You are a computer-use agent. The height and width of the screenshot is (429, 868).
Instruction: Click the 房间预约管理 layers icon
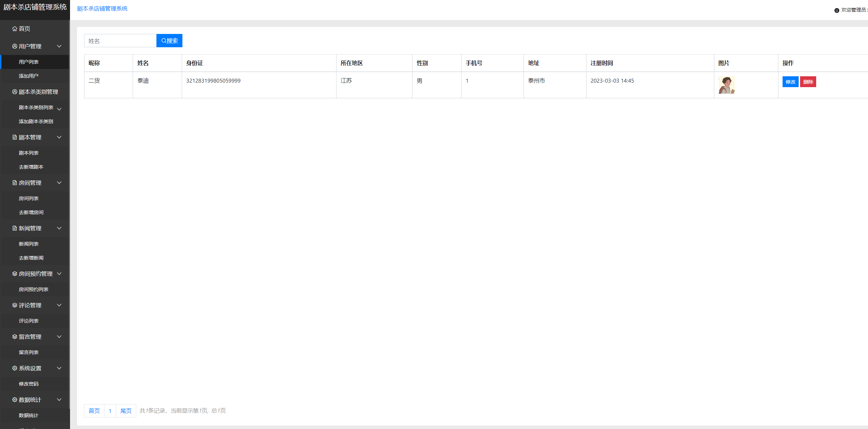point(14,274)
